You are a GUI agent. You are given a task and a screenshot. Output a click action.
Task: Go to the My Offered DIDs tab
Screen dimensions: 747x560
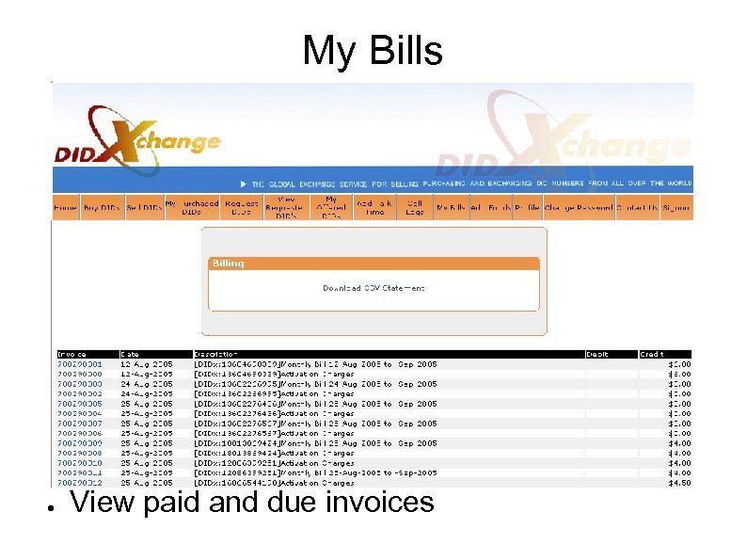tap(331, 207)
